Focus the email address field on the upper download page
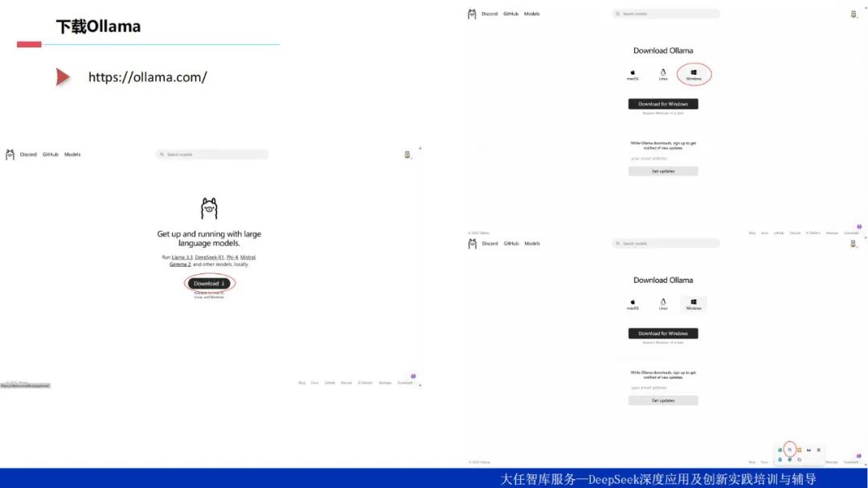Screen dimensions: 868x488 [x=663, y=159]
